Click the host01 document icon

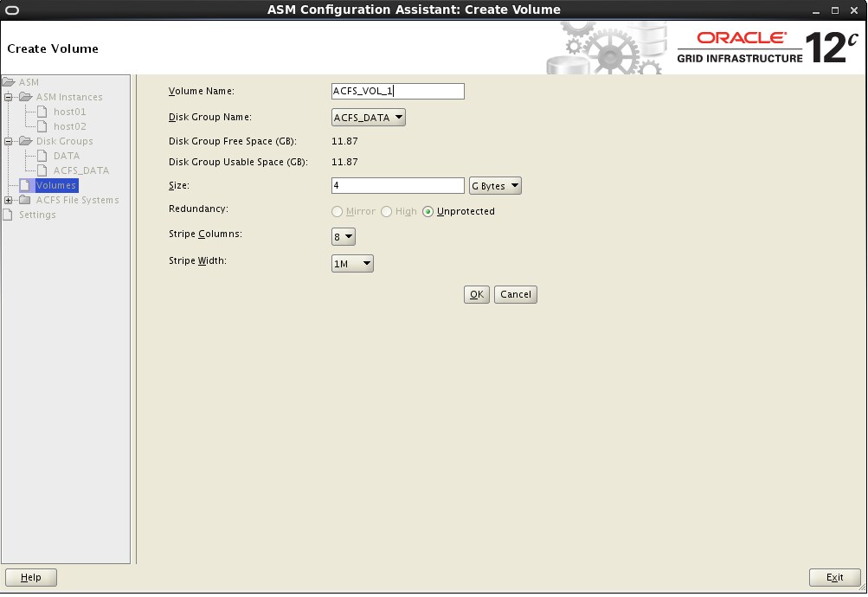coord(42,112)
